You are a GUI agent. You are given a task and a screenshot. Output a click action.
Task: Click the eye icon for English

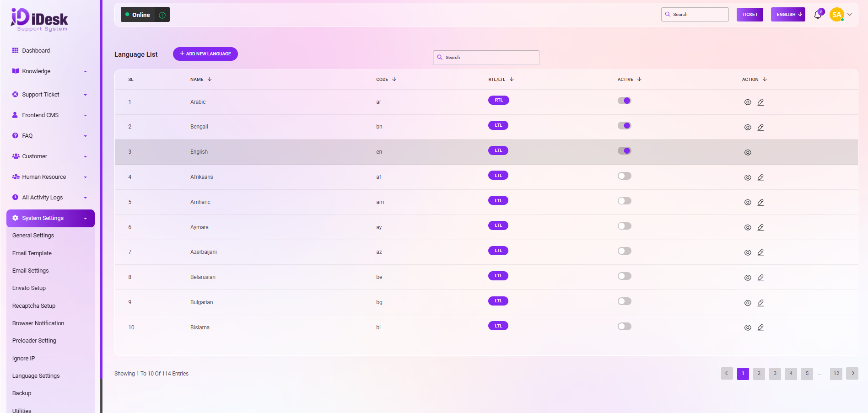tap(748, 152)
